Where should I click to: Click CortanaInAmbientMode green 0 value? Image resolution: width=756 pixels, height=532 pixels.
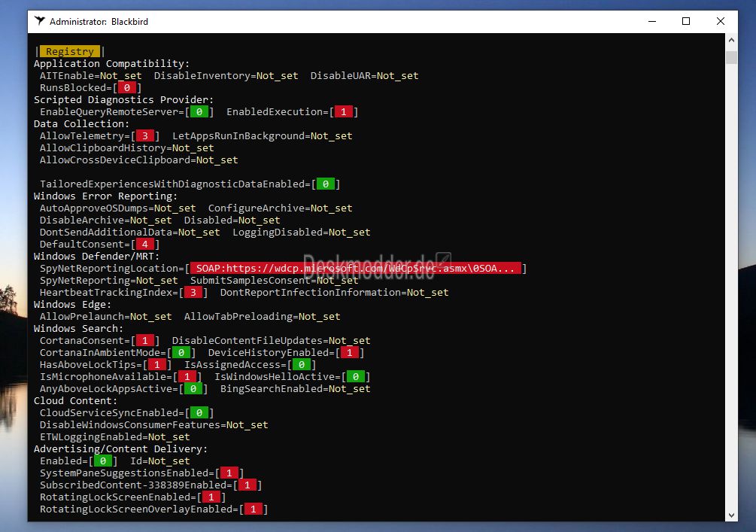[x=181, y=353]
